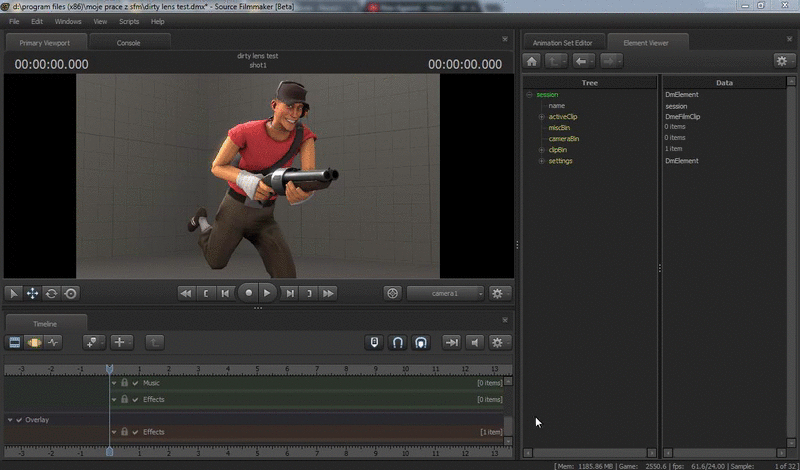Open the Console tab
The image size is (800, 470).
(129, 43)
